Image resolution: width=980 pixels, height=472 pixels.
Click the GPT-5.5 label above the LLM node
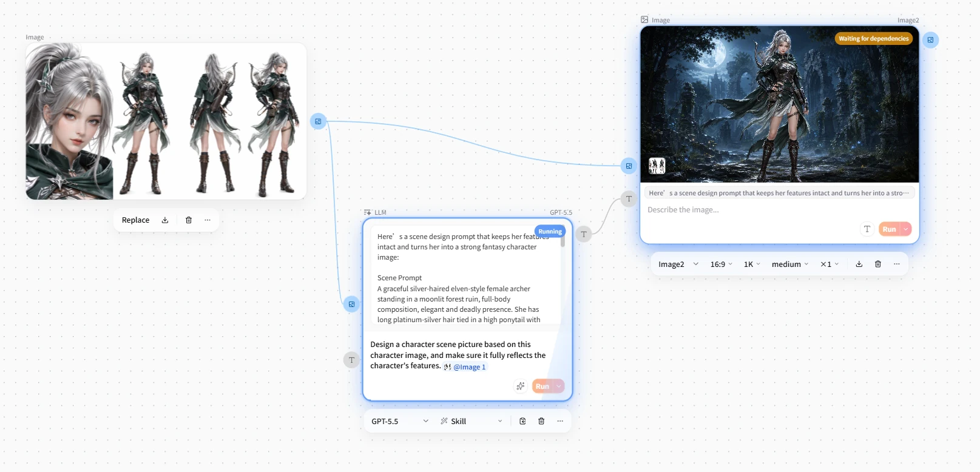coord(561,212)
